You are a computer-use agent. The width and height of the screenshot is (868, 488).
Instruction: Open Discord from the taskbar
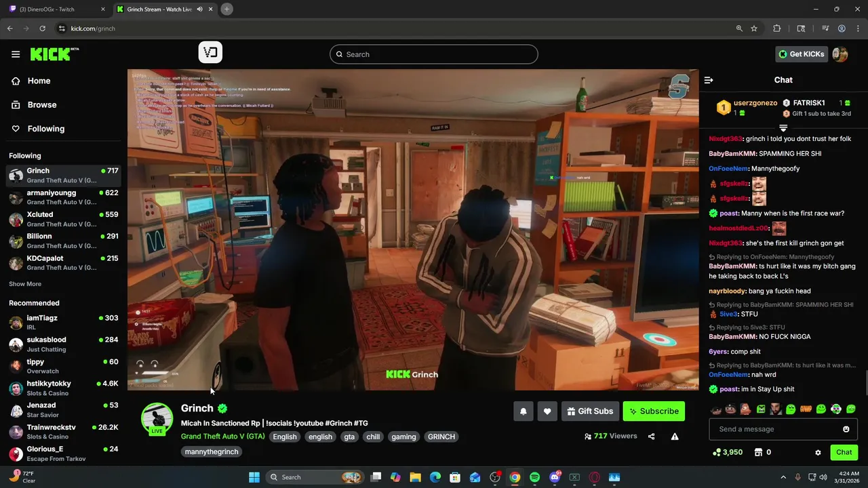(x=555, y=477)
